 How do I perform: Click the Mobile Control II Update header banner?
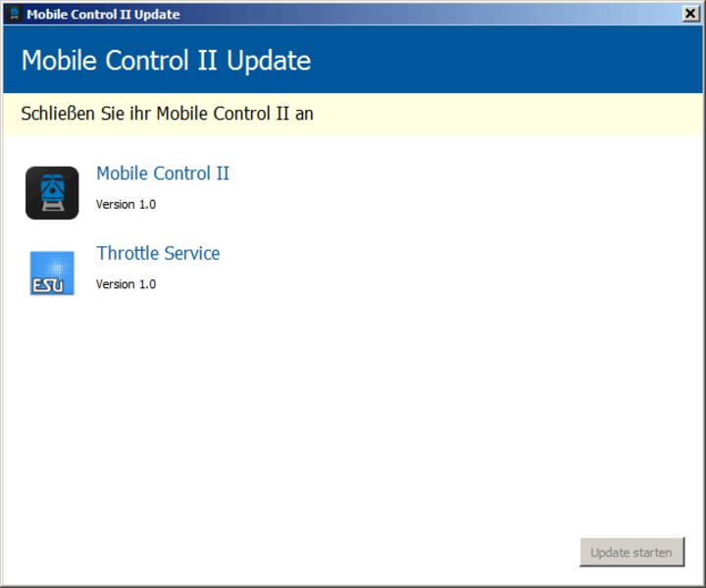[x=353, y=60]
